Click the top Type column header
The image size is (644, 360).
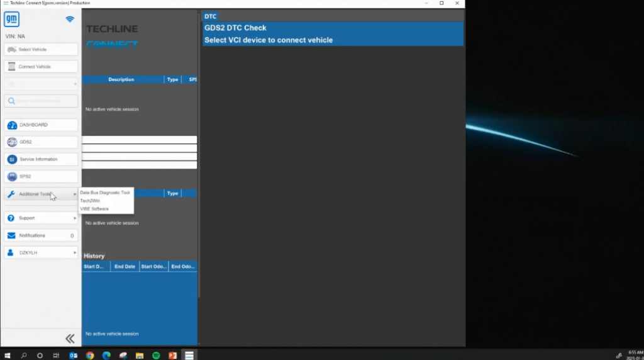(172, 79)
